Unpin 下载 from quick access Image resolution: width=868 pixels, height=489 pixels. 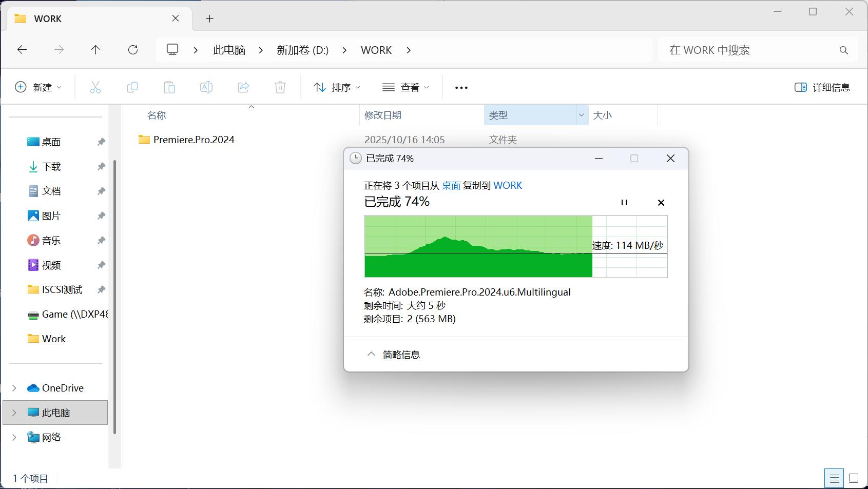(101, 167)
